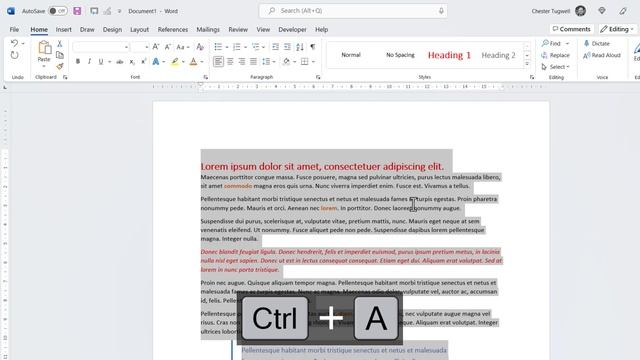640x360 pixels.
Task: Click the Redo icon
Action: [x=14, y=55]
